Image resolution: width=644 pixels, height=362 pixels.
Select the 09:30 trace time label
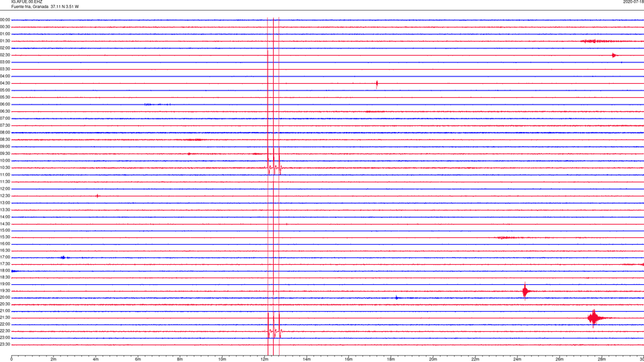(x=5, y=154)
